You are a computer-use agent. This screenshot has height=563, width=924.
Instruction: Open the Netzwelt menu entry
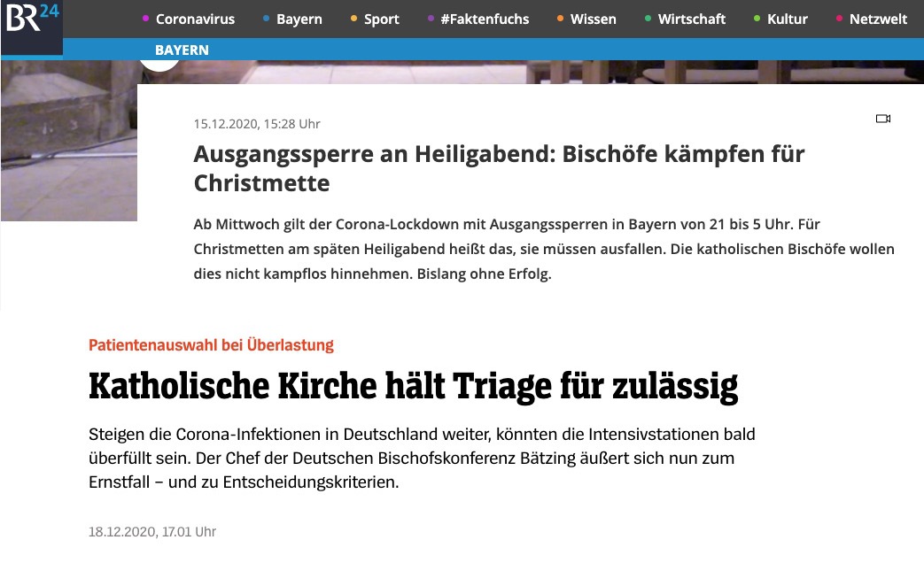click(878, 19)
